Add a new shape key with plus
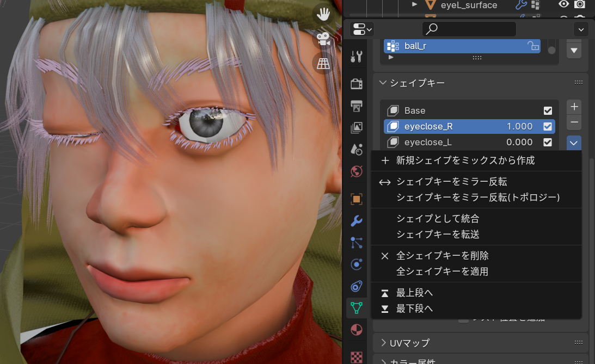 (x=574, y=107)
